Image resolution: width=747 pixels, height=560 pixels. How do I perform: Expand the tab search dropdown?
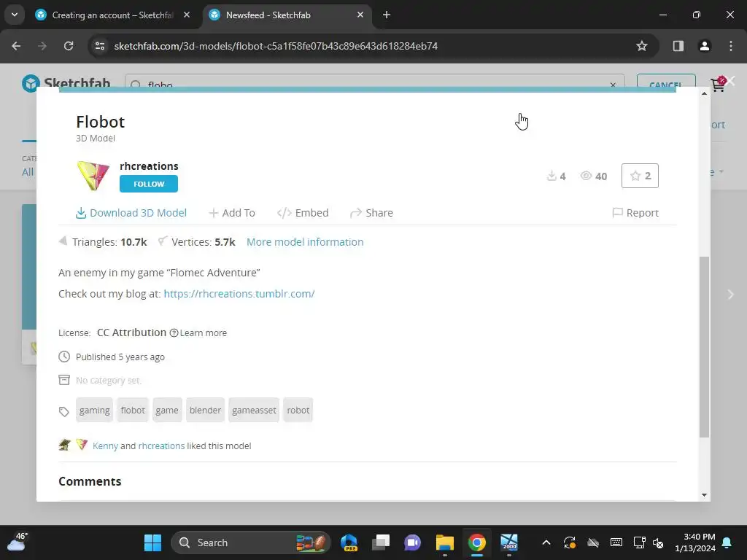(15, 15)
